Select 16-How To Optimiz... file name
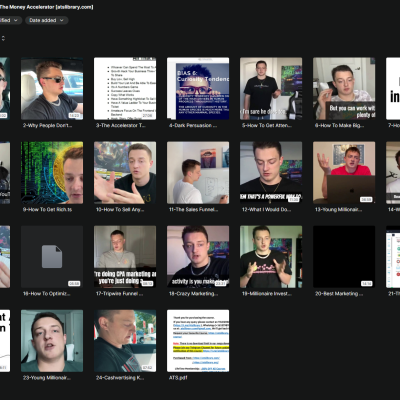 pyautogui.click(x=46, y=294)
